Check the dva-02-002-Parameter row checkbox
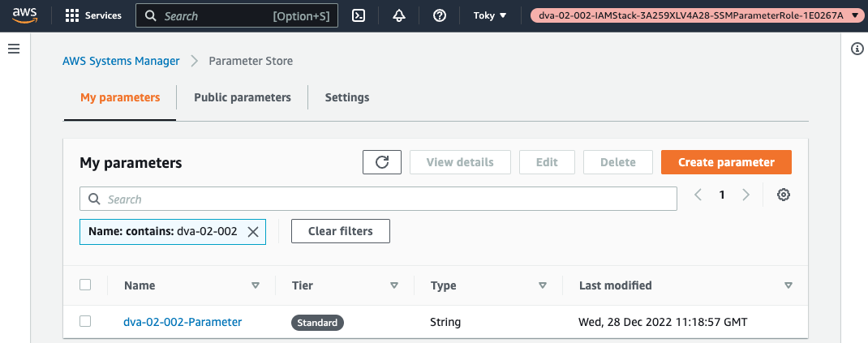868x343 pixels. (85, 322)
